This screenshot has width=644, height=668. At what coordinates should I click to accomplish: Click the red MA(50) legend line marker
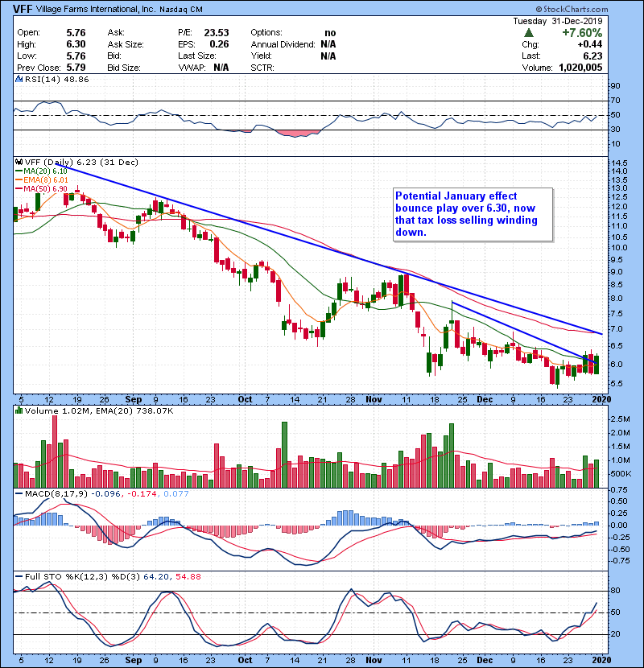click(x=19, y=188)
